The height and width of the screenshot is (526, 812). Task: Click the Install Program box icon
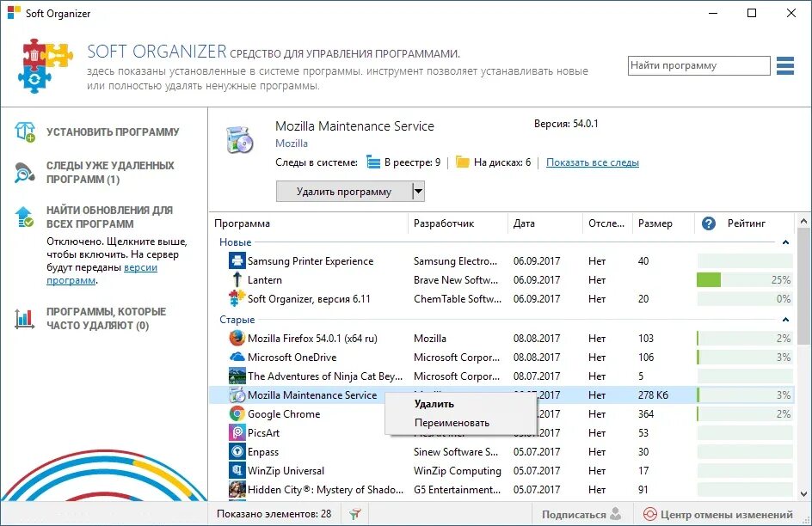(25, 131)
